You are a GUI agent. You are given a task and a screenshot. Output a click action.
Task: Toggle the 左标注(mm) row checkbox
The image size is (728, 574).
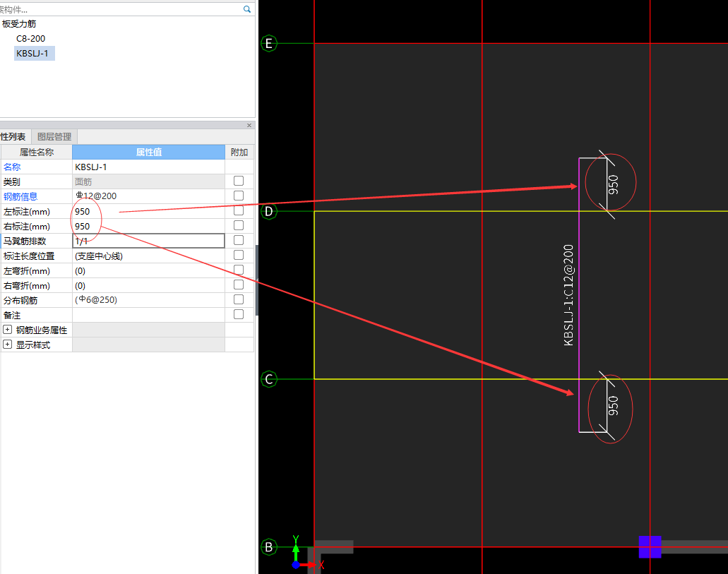(239, 211)
